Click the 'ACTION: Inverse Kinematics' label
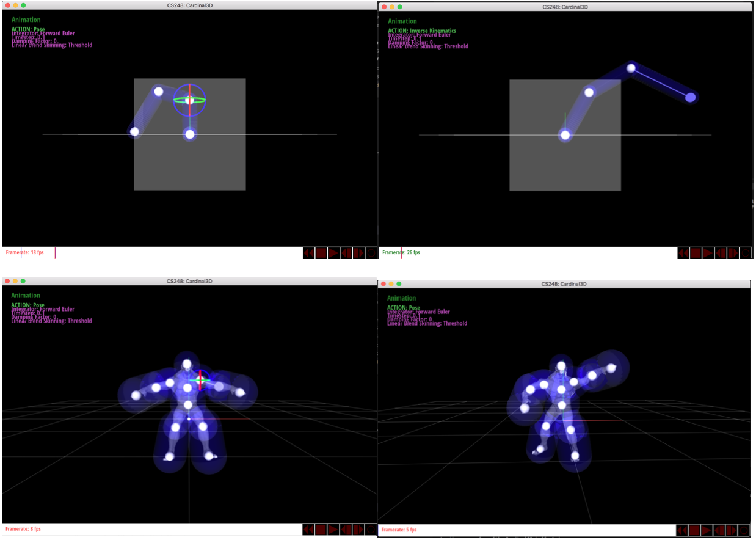Image resolution: width=756 pixels, height=540 pixels. pos(421,31)
